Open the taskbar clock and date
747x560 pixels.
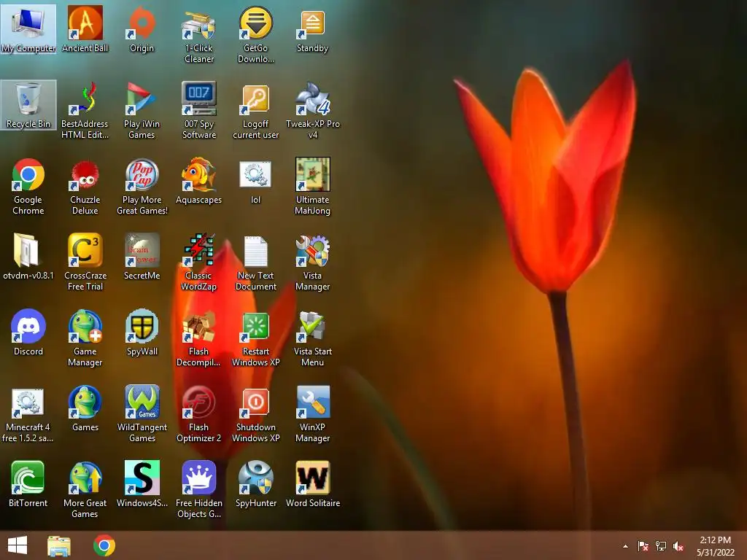click(x=716, y=546)
